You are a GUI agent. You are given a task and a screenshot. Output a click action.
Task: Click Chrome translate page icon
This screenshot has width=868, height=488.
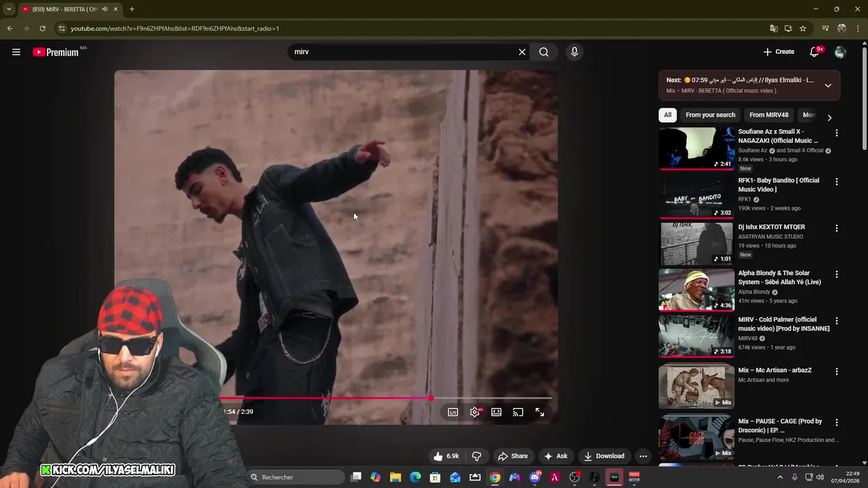pyautogui.click(x=774, y=28)
